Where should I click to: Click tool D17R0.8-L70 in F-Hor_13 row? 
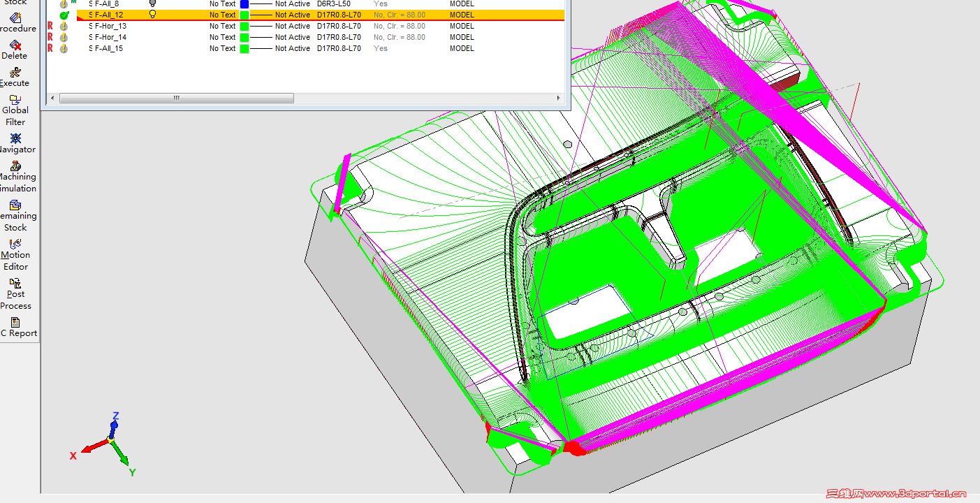339,26
